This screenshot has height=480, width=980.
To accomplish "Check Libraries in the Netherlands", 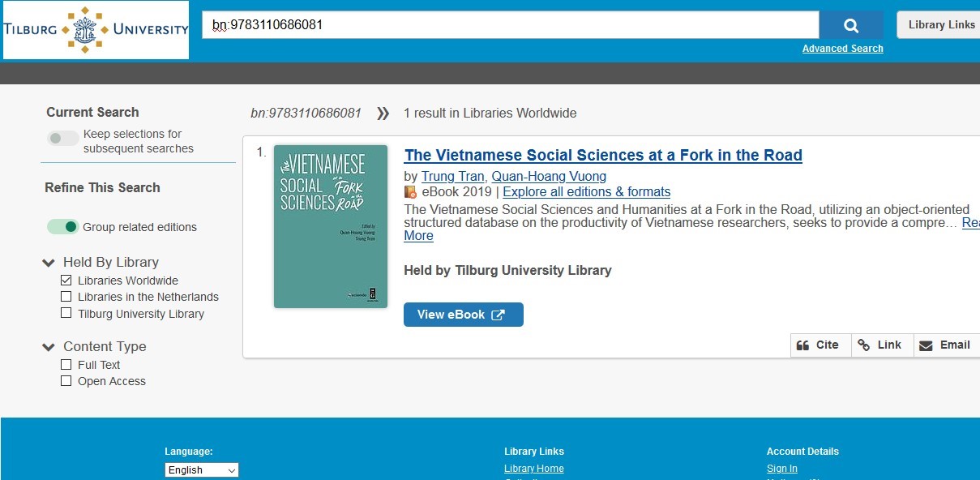I will point(66,297).
